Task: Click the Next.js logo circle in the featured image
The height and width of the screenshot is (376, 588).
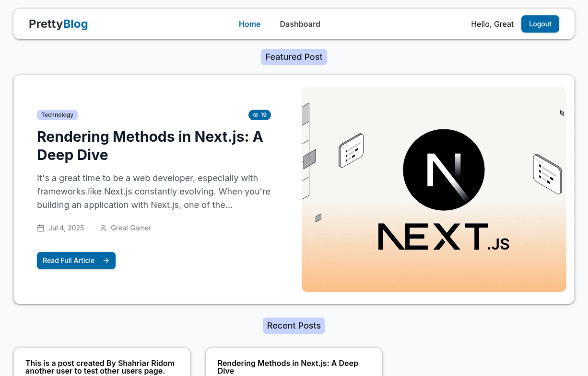Action: 444,169
